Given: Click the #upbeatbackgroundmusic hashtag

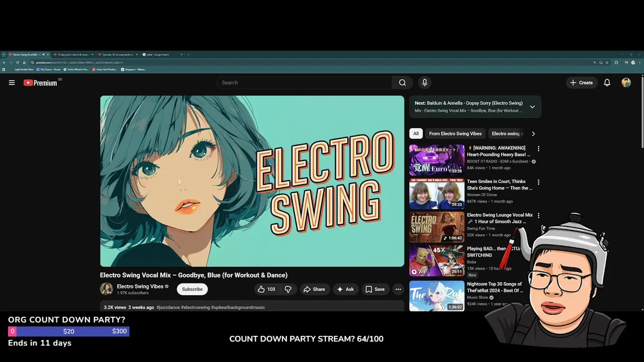Looking at the screenshot, I should (237, 307).
